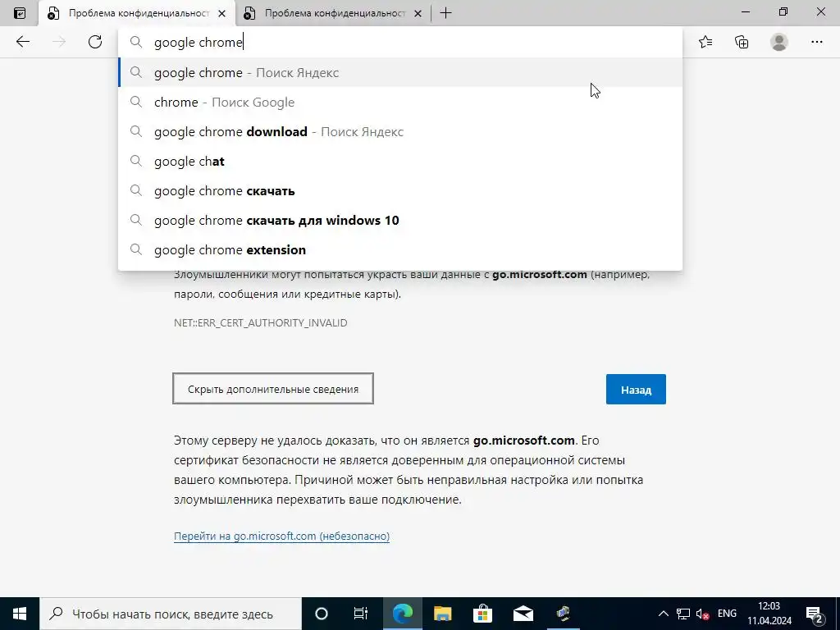Click the muted volume tray icon
This screenshot has width=840, height=630.
point(702,614)
